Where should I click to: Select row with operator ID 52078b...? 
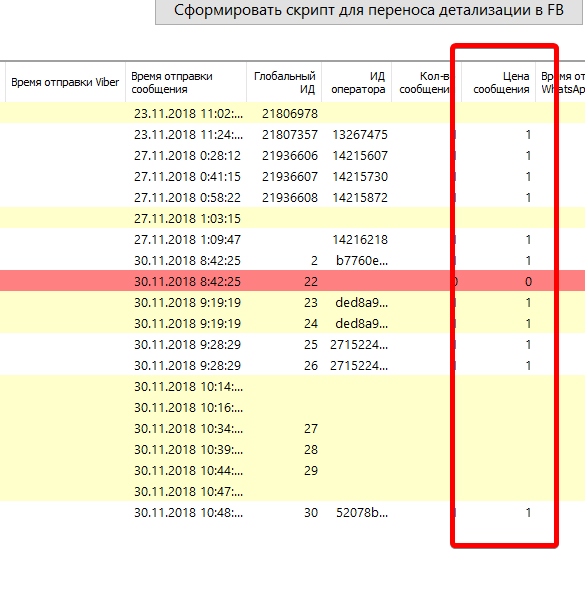point(292,512)
